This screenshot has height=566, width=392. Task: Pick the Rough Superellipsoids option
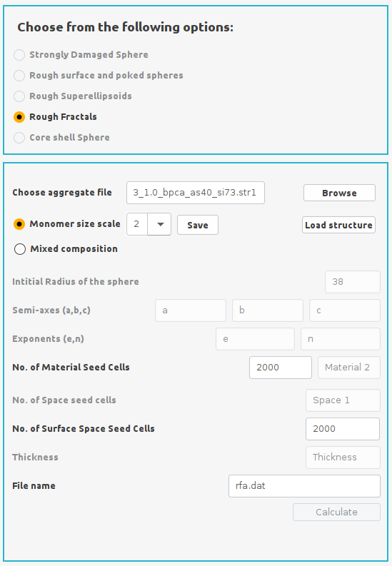[19, 96]
